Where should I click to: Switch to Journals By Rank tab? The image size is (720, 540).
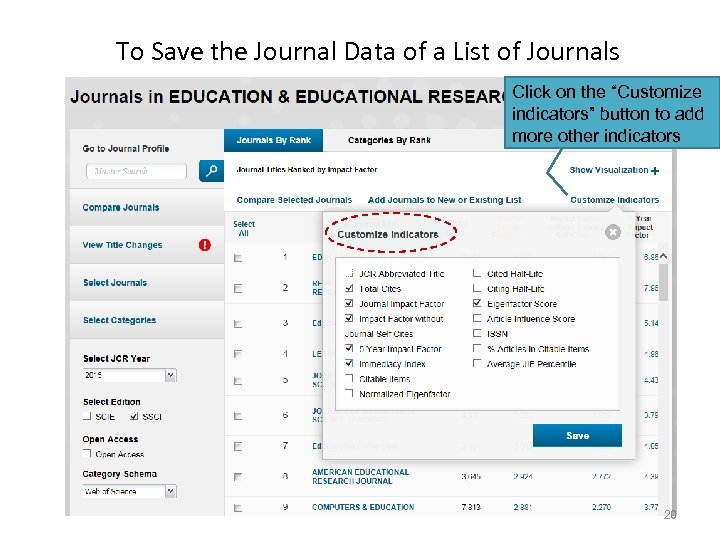click(x=274, y=140)
